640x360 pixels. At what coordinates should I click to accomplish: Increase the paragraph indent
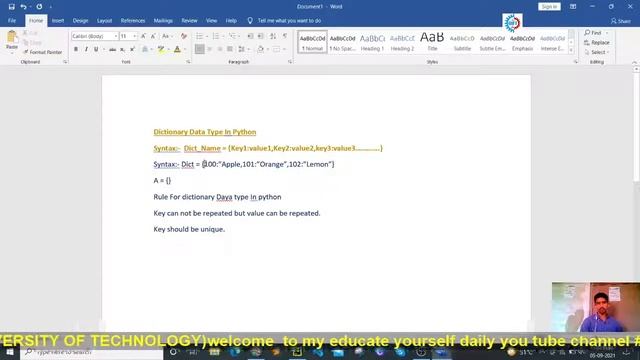pyautogui.click(x=261, y=36)
